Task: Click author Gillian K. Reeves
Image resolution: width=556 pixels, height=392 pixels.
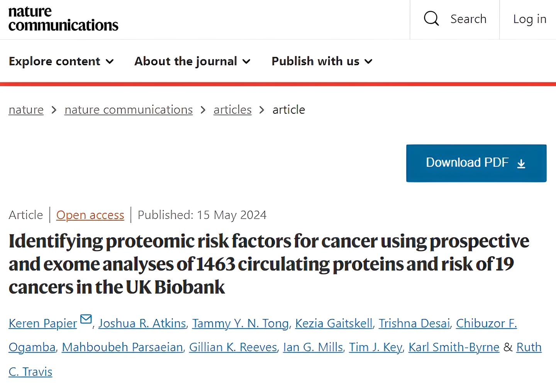Action: 233,347
